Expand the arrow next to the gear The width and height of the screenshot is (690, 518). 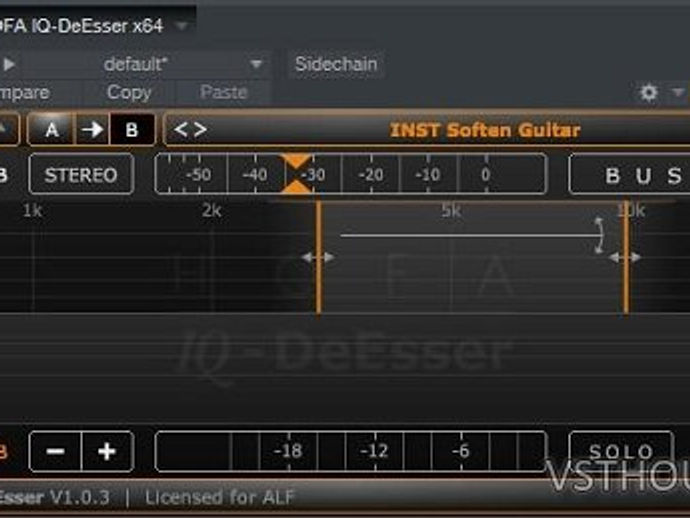(x=678, y=92)
